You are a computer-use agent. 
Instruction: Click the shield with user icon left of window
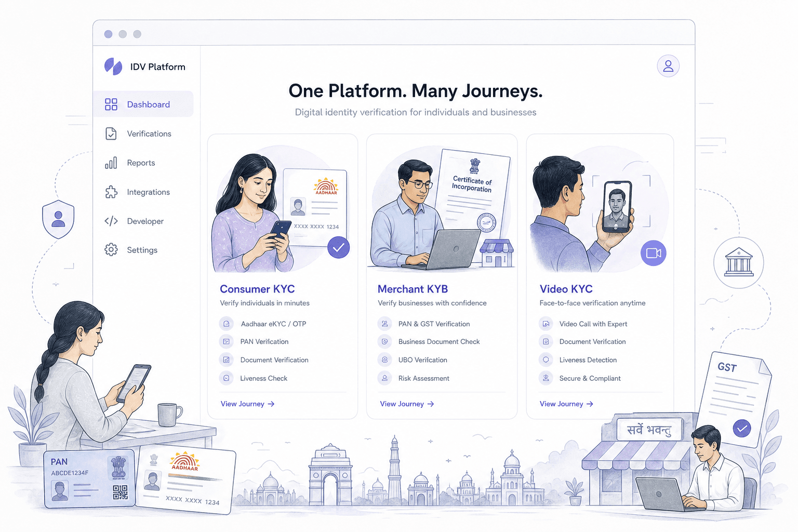[58, 219]
